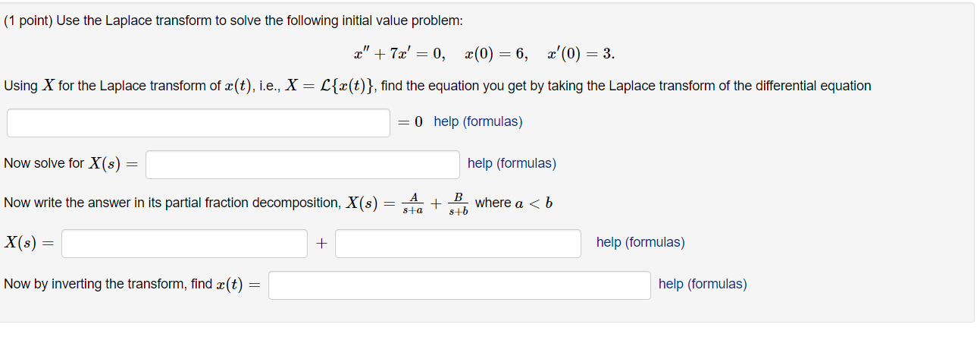The width and height of the screenshot is (980, 337).
Task: Open help (formulas) link for partial fraction row
Action: [x=640, y=242]
